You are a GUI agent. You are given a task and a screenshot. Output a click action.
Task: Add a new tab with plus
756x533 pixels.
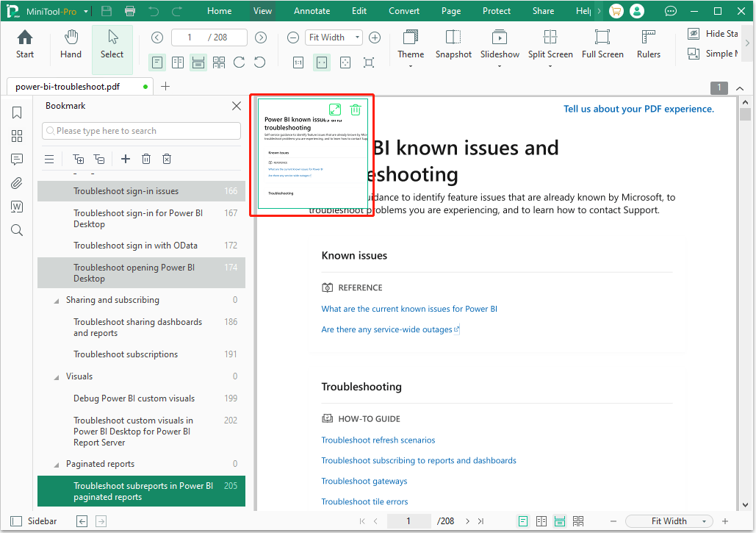(165, 86)
